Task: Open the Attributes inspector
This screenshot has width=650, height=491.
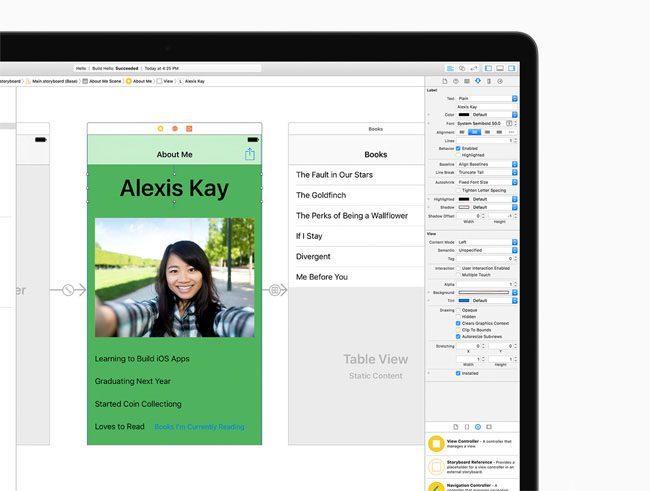Action: [478, 81]
